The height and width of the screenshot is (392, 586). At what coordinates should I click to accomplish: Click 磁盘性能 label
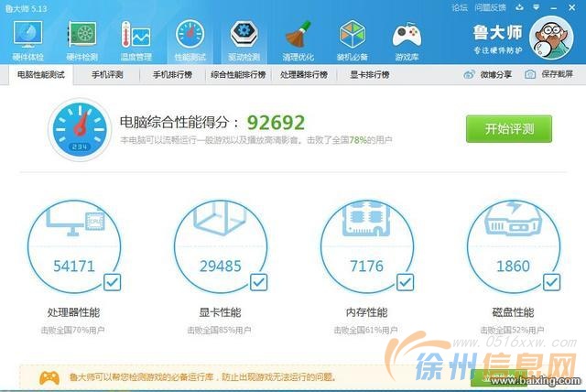point(513,312)
